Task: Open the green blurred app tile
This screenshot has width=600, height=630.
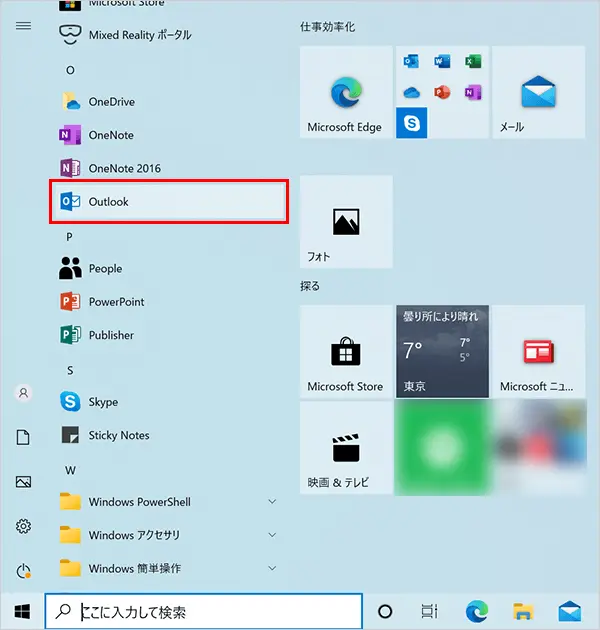Action: [x=442, y=448]
